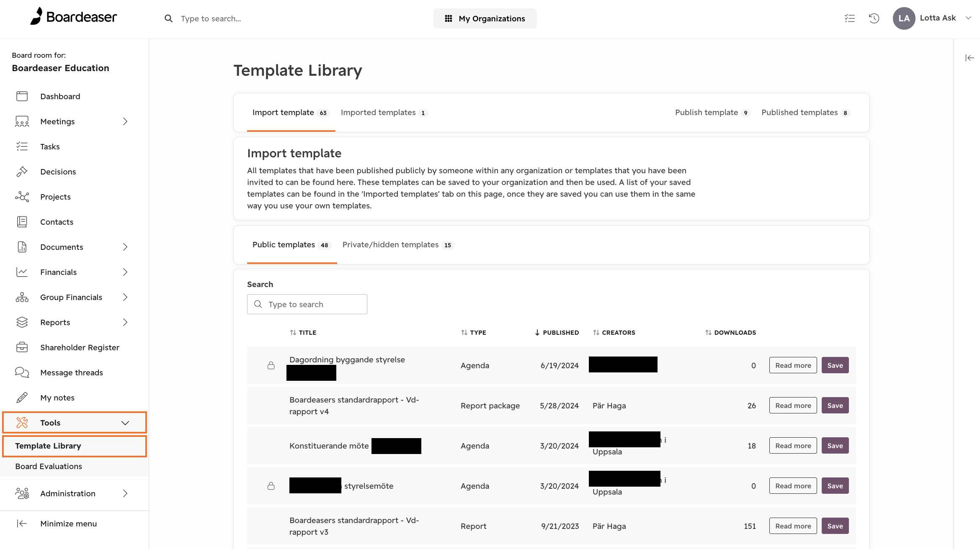Click the Pär Haga creator with 151 downloads
The image size is (980, 549).
pos(609,526)
